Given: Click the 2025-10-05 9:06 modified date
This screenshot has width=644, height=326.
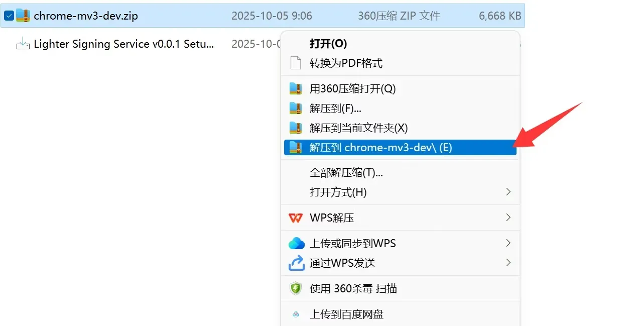Looking at the screenshot, I should (x=272, y=16).
